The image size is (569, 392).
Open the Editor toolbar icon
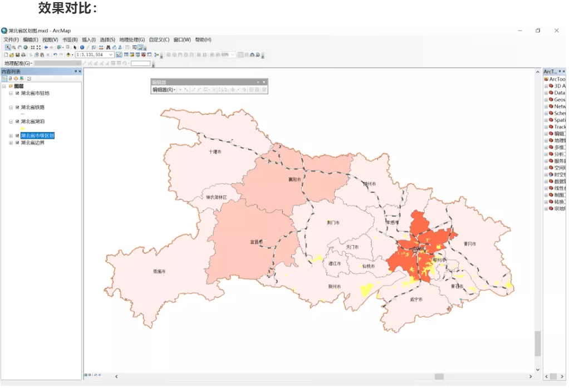(119, 55)
